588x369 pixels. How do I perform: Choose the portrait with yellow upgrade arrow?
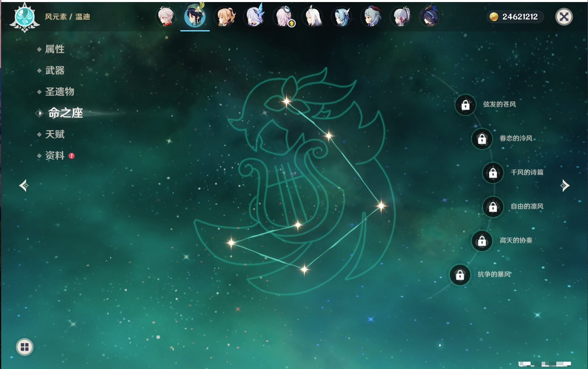pos(284,17)
